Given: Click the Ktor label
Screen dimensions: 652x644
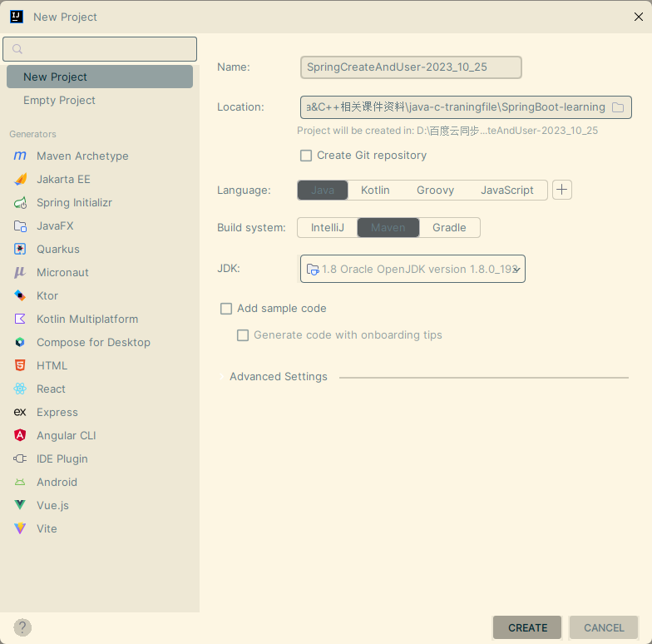Looking at the screenshot, I should pyautogui.click(x=47, y=296).
